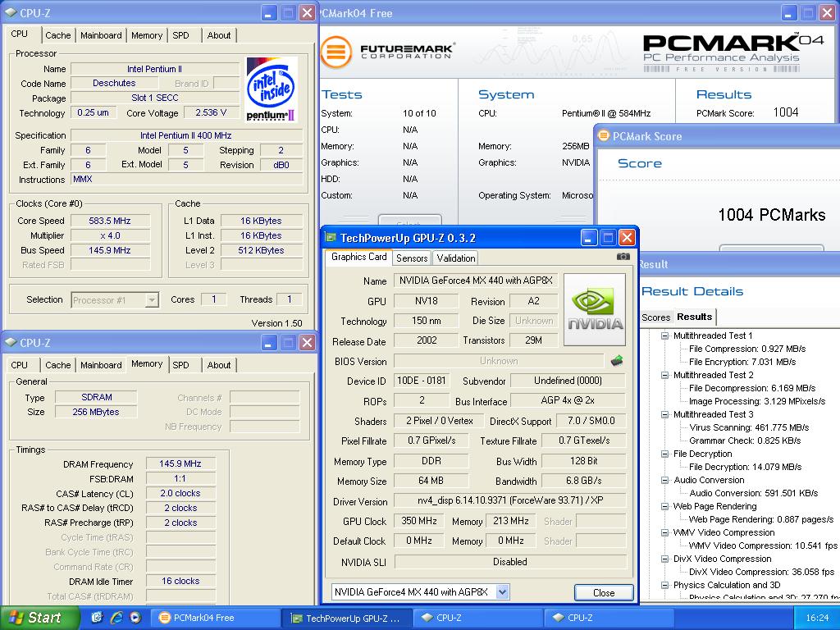Viewport: 840px width, 630px height.
Task: Select Grammar Check: 0.825 KB/s row
Action: point(745,441)
